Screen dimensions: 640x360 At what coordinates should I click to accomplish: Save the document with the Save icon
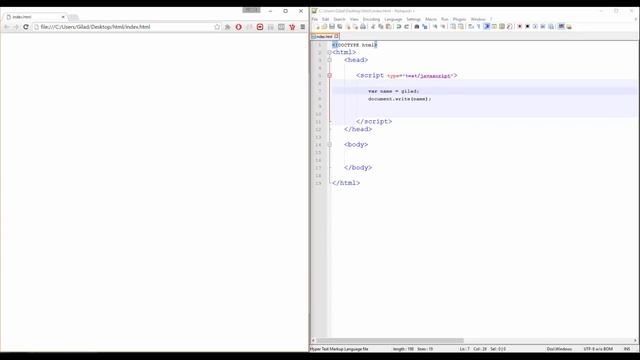point(332,27)
